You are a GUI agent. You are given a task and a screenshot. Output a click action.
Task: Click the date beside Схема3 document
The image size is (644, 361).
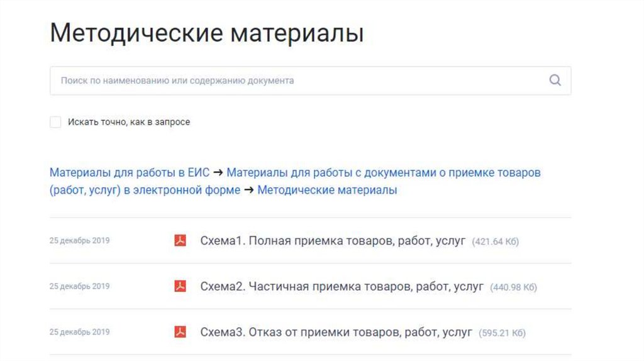[x=79, y=332]
